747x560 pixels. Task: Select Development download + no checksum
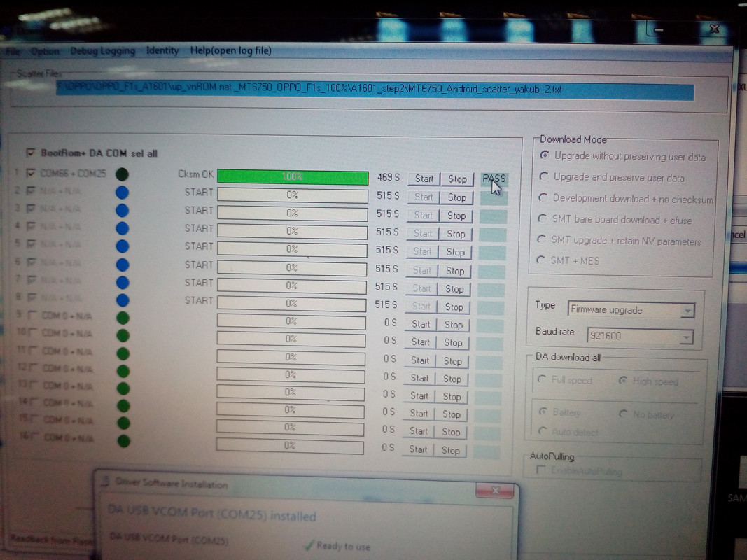[x=543, y=197]
